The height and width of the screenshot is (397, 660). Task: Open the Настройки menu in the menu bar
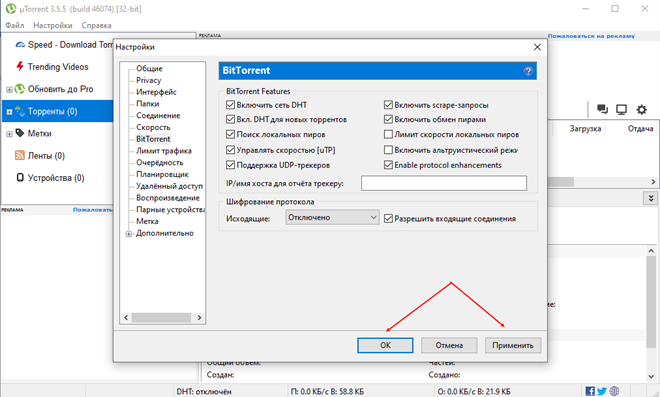[53, 25]
